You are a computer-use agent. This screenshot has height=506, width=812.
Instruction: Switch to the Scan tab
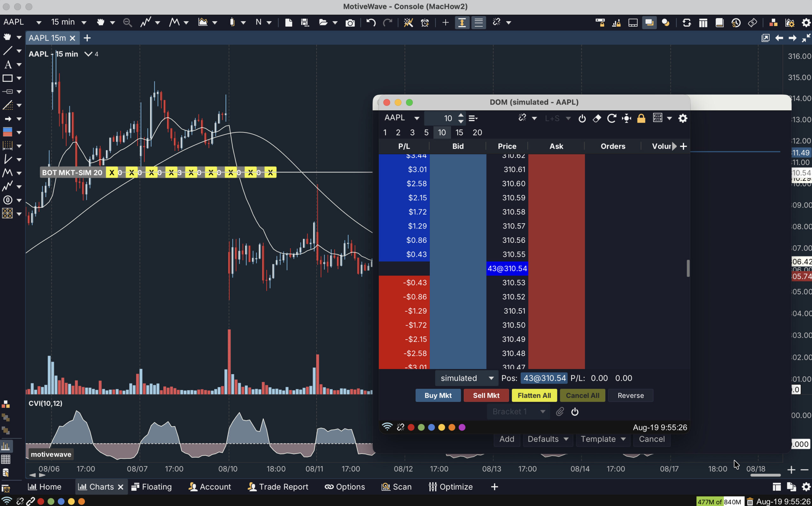(396, 487)
